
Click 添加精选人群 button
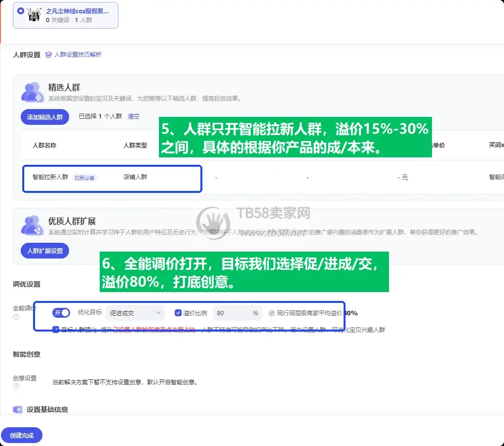(45, 117)
